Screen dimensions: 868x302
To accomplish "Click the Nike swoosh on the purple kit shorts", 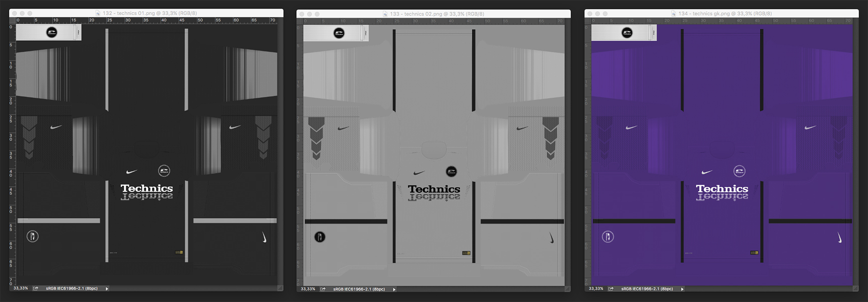I will click(839, 237).
